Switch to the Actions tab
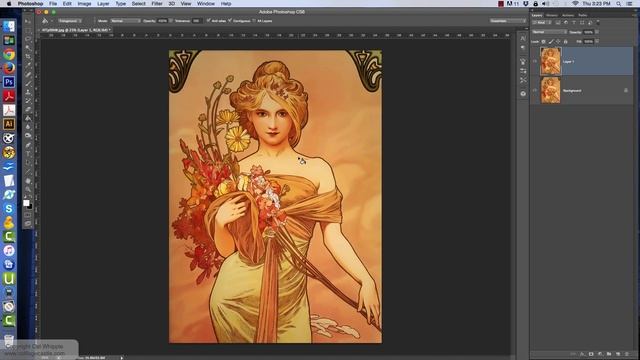 [x=568, y=16]
